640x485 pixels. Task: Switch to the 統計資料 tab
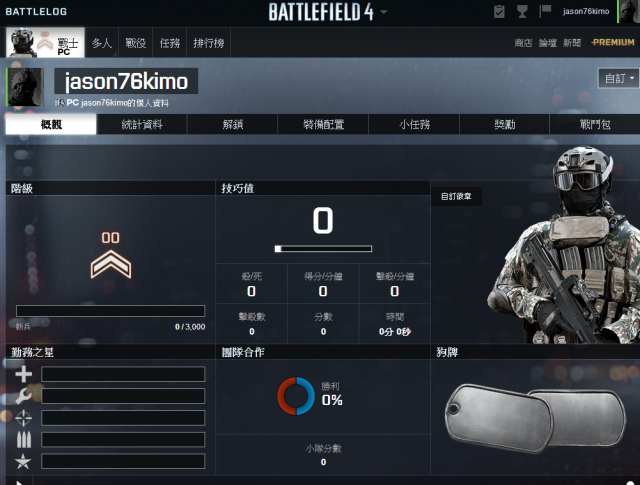(142, 124)
